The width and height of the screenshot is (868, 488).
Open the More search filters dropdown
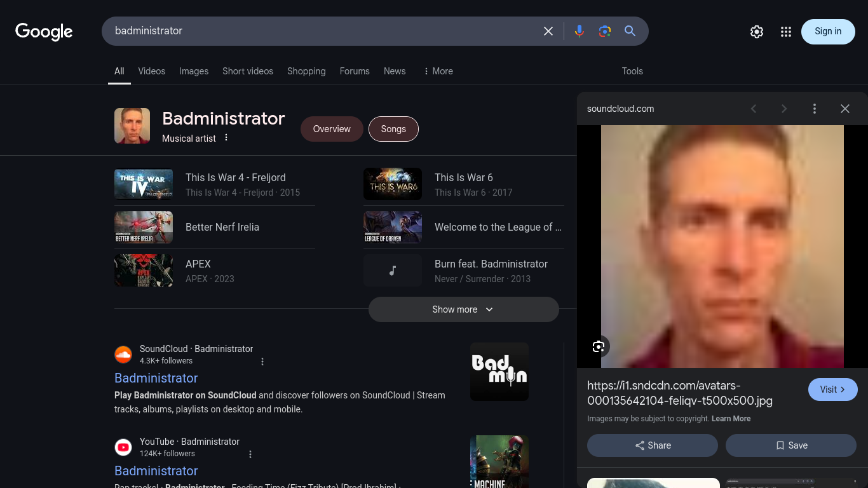[438, 71]
